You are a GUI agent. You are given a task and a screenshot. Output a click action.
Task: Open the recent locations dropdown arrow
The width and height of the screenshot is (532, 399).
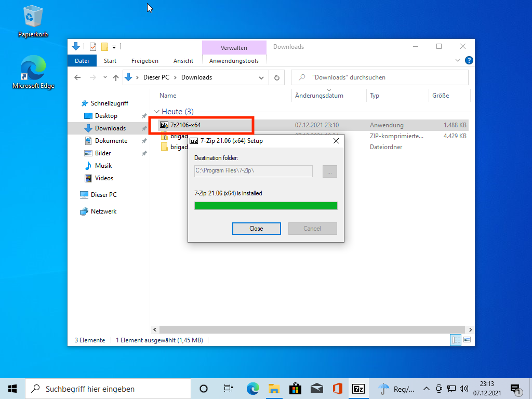click(x=105, y=77)
